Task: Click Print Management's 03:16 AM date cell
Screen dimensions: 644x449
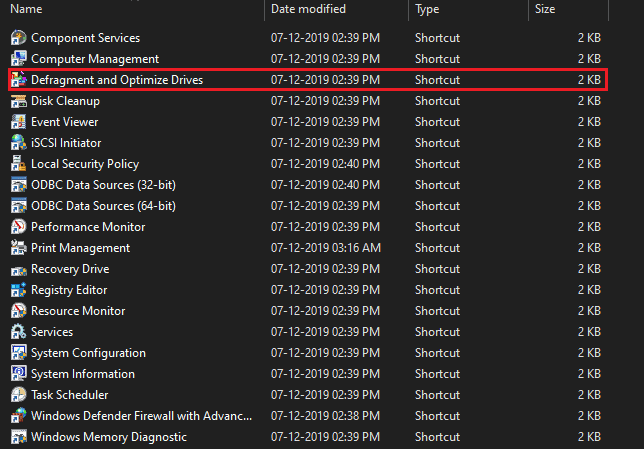Action: pos(326,248)
